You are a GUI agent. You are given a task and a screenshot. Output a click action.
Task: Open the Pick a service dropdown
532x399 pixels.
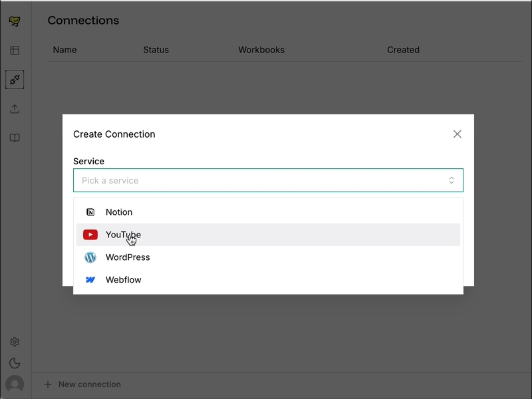coord(267,180)
